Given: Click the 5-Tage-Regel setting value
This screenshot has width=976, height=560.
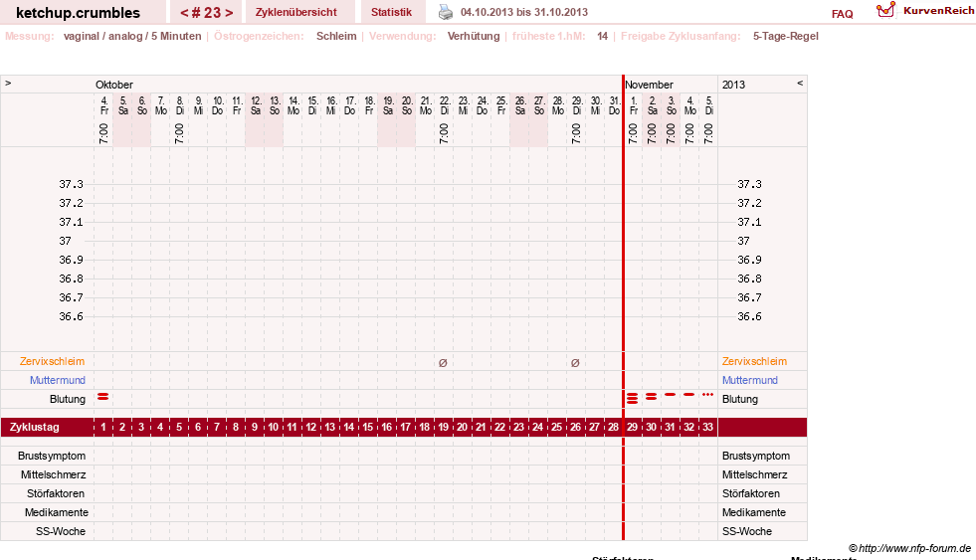Looking at the screenshot, I should tap(786, 36).
